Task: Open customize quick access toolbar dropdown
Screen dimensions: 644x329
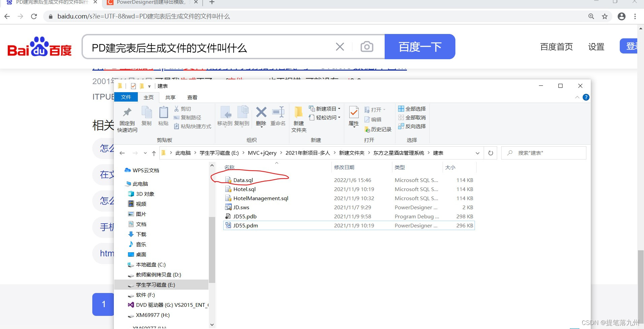Action: (x=149, y=86)
